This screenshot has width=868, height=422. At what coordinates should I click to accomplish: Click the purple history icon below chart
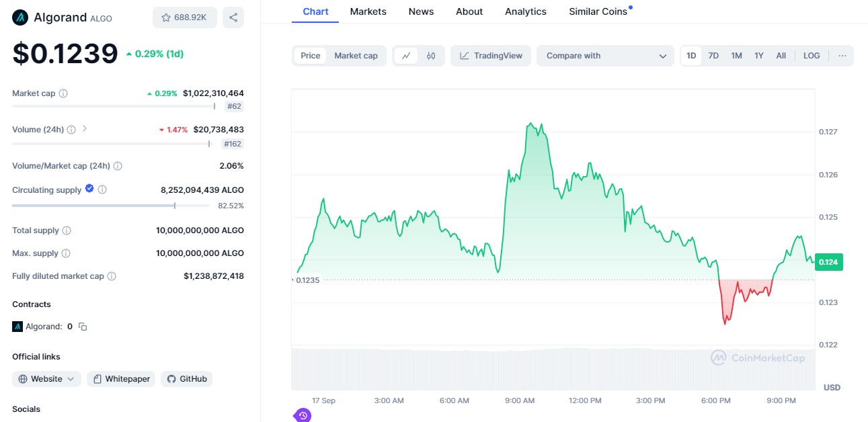click(x=303, y=415)
